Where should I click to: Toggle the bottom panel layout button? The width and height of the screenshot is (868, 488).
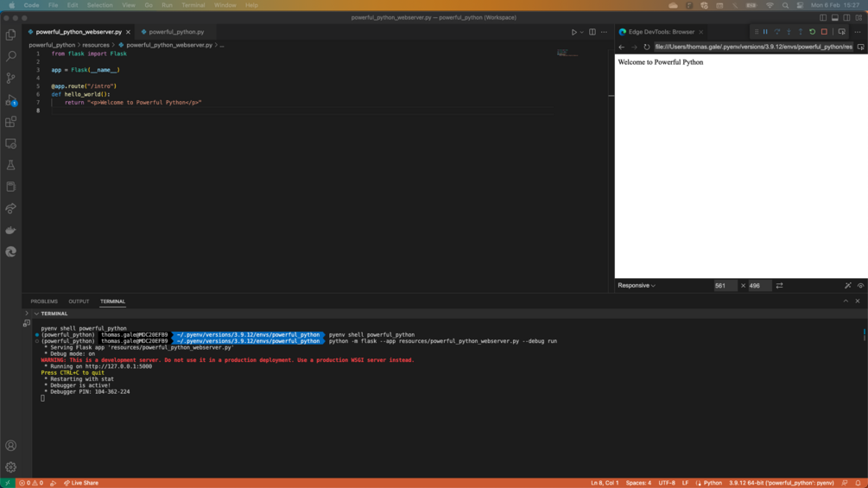(x=835, y=17)
